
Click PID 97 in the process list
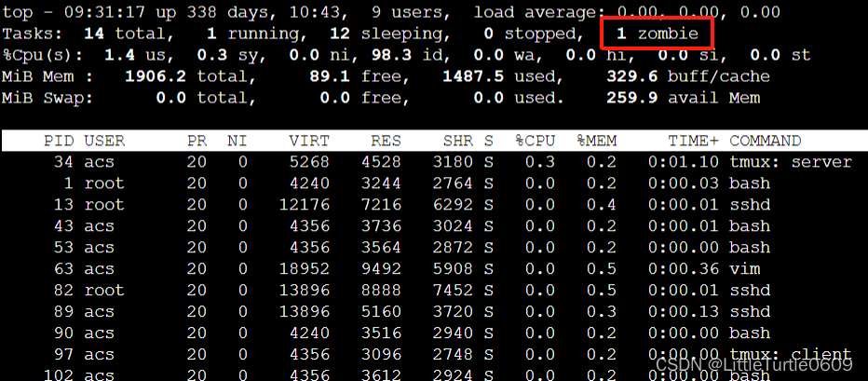pos(63,354)
